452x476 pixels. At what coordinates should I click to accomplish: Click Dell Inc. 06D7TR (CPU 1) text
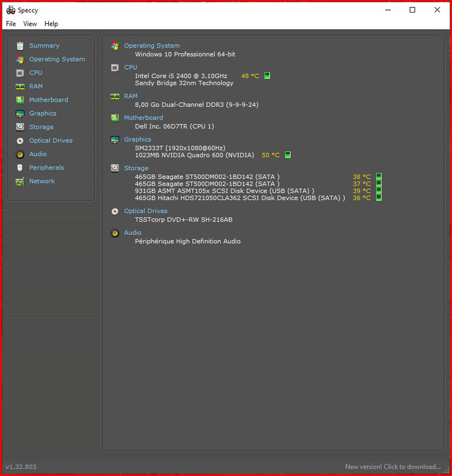[174, 126]
